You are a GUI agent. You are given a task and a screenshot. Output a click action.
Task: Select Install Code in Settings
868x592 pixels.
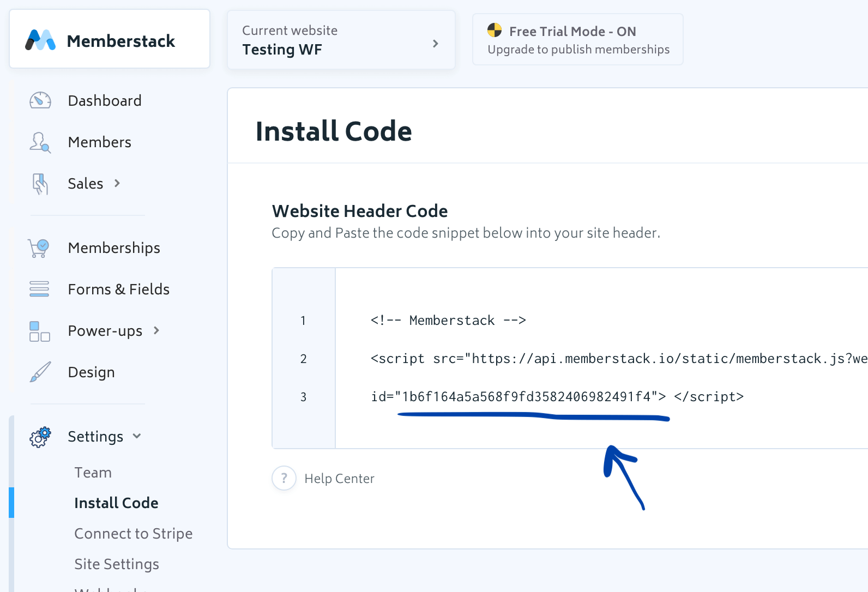pos(117,503)
